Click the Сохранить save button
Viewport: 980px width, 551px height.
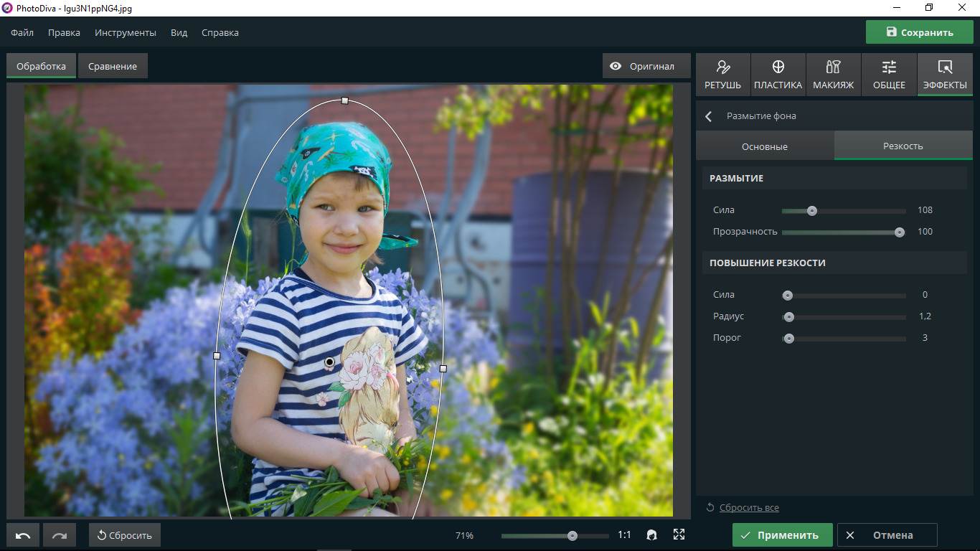click(x=919, y=32)
